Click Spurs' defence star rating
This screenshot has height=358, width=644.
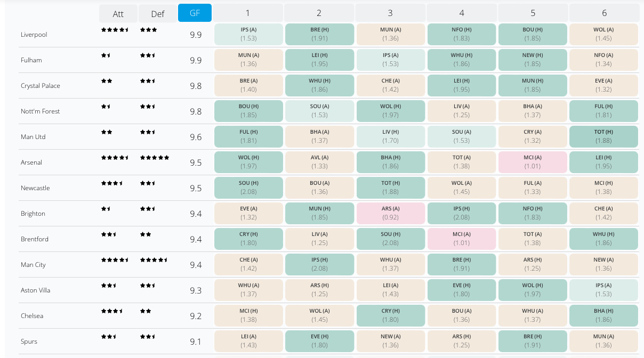[x=148, y=337]
